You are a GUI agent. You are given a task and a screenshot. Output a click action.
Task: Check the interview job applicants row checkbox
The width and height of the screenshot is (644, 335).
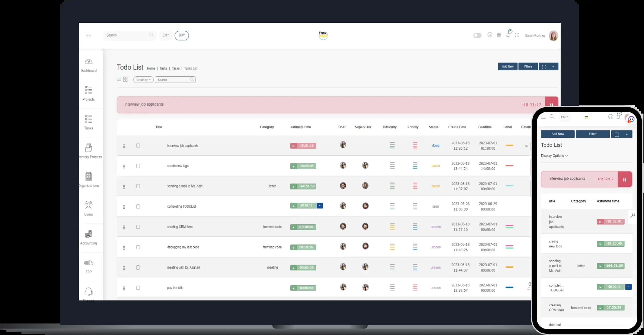[138, 146]
